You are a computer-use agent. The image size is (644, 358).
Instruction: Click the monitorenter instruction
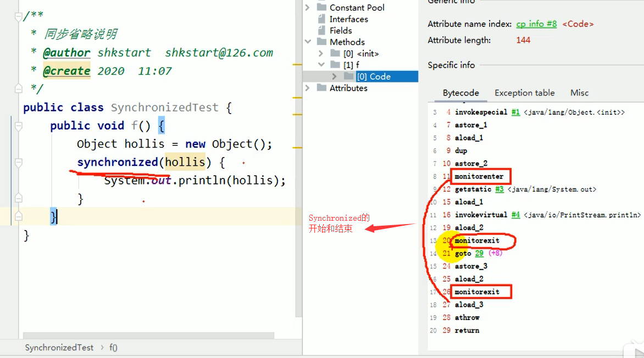coord(479,176)
